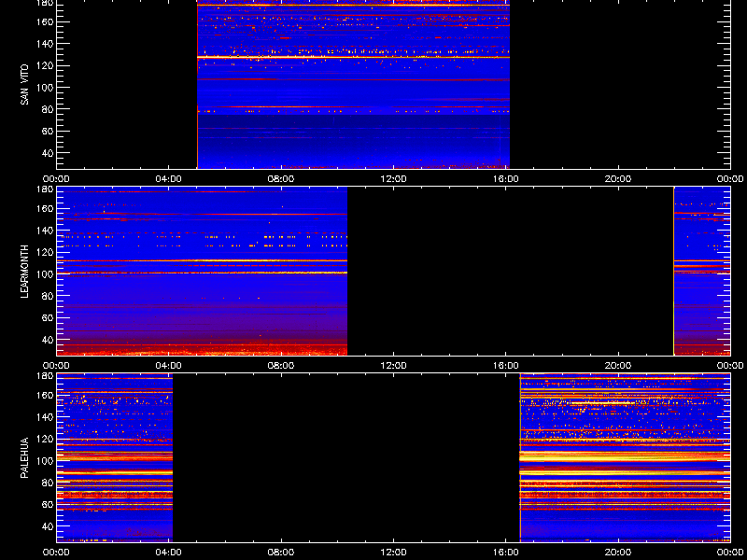This screenshot has height=560, width=747.
Task: Click the 100 frequency label on Learmonth axis
Action: (46, 274)
